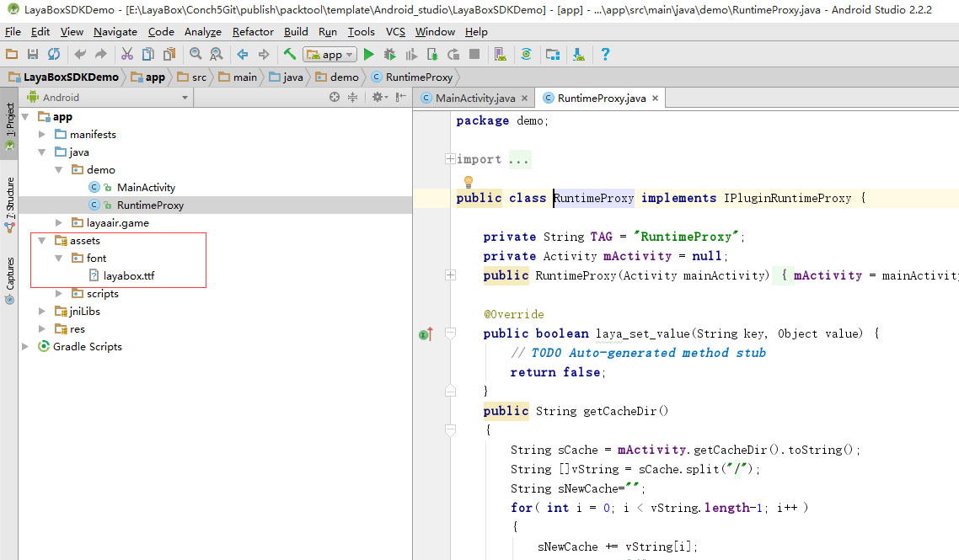Switch to the MainActivity.java tab
The image size is (959, 560).
click(x=474, y=98)
